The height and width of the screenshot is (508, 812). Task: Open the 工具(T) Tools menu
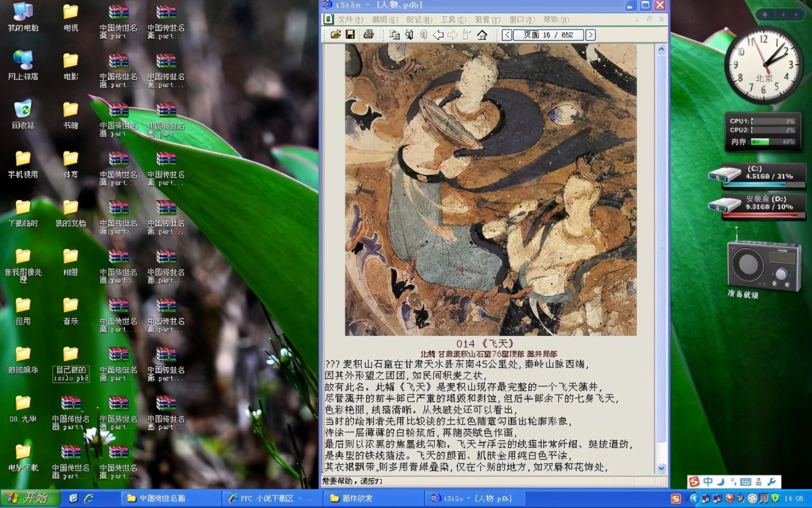pyautogui.click(x=454, y=19)
